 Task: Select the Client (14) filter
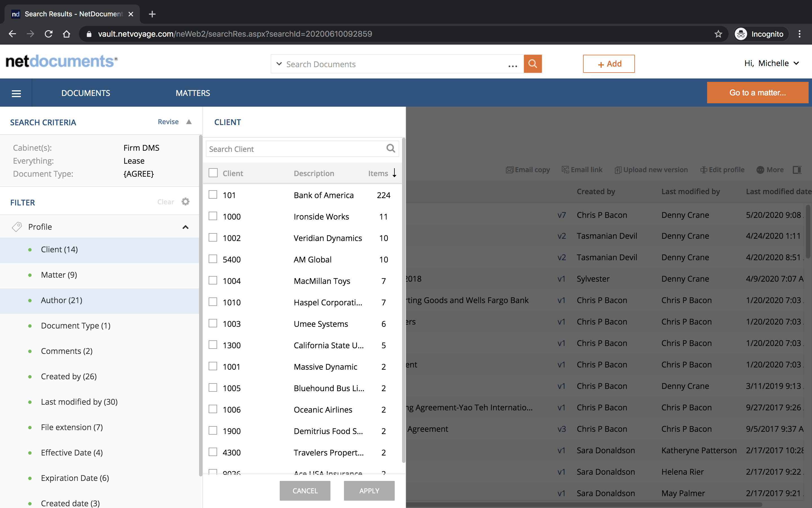pos(100,250)
